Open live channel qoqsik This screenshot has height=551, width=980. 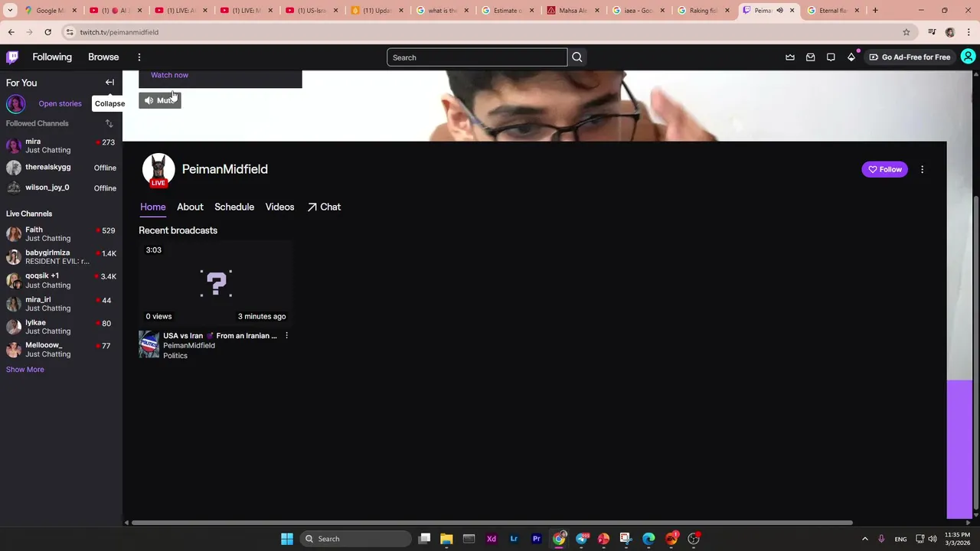pyautogui.click(x=60, y=280)
